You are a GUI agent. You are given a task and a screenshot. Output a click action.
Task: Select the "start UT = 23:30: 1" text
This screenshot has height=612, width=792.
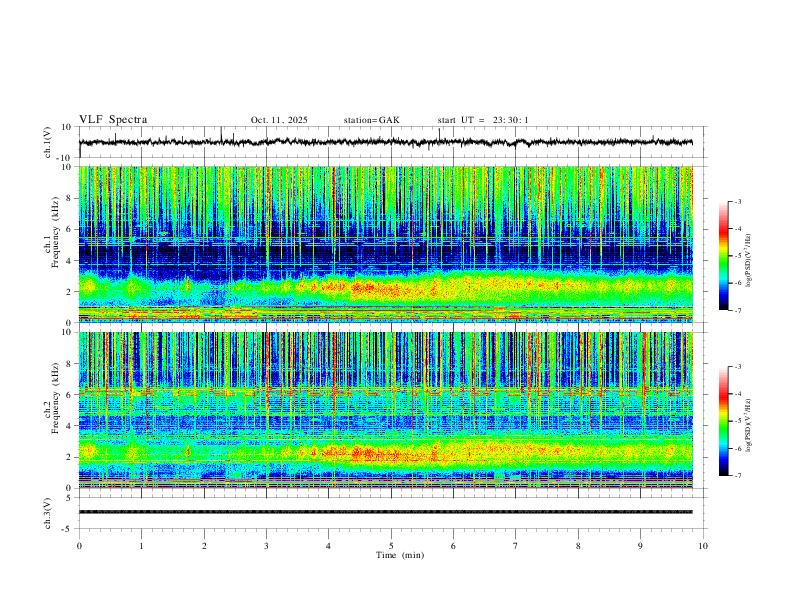click(x=483, y=120)
